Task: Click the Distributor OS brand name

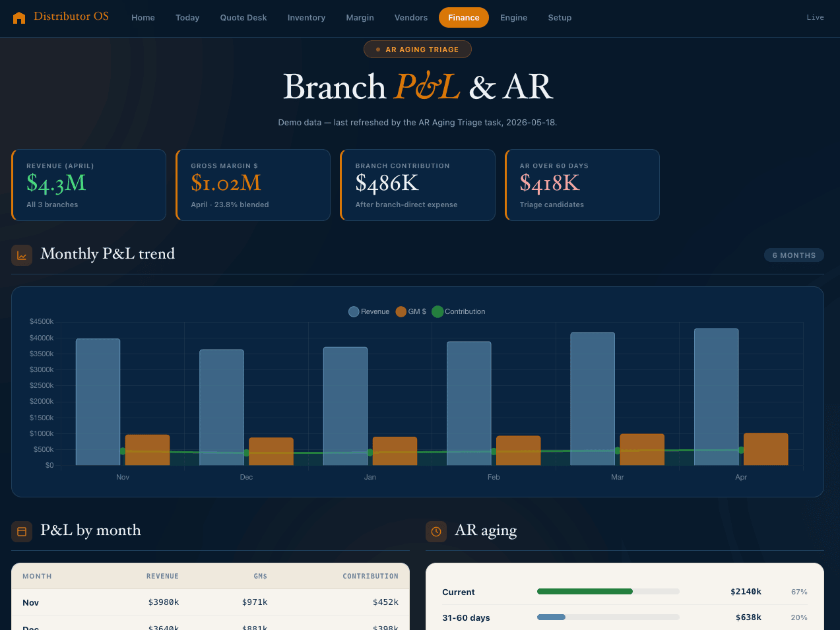Action: coord(71,16)
